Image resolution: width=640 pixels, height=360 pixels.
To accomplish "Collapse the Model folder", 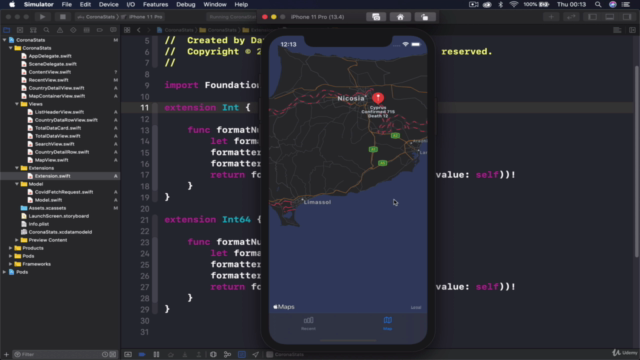I will click(17, 184).
